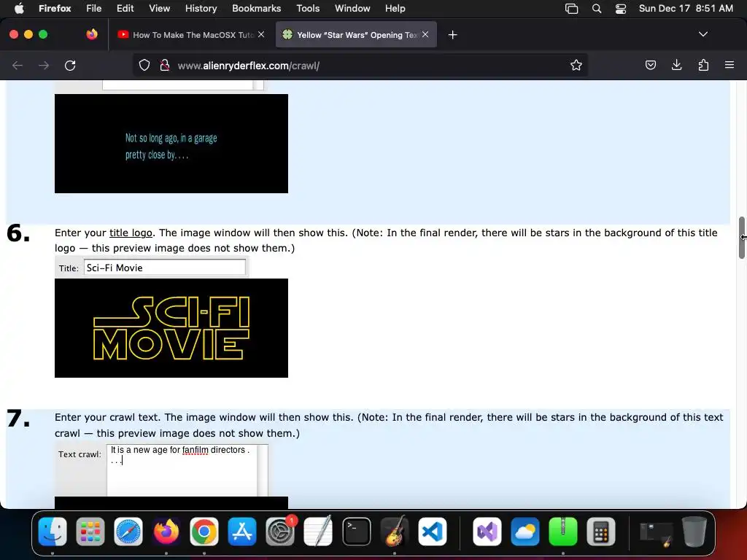
Task: Open the green archive utility Dock icon
Action: click(562, 532)
